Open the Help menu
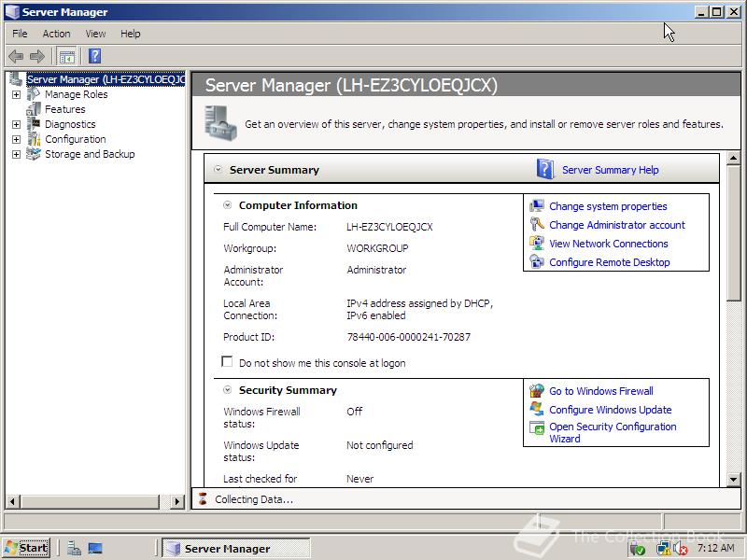 coord(130,34)
